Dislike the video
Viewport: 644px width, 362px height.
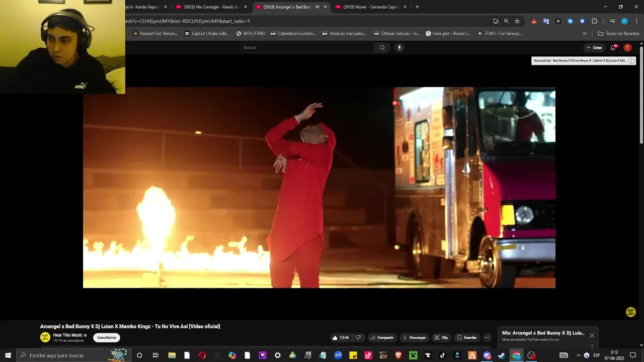(358, 338)
